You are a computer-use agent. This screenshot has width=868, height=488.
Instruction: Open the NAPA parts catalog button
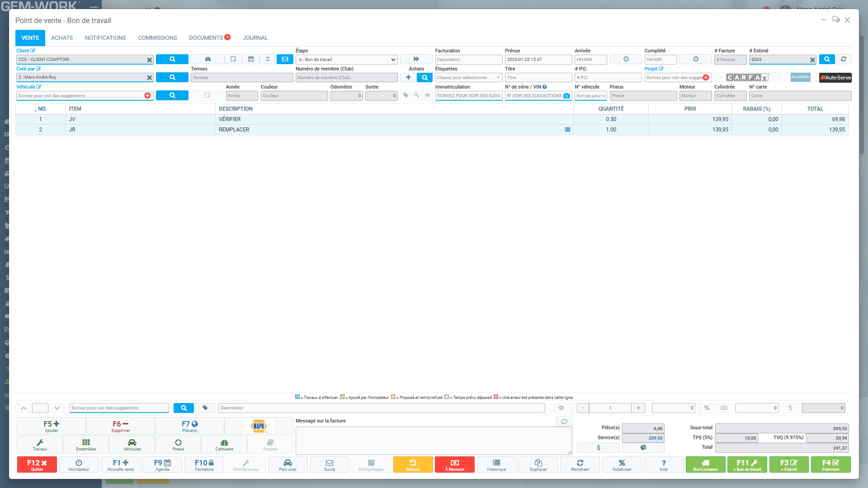259,426
